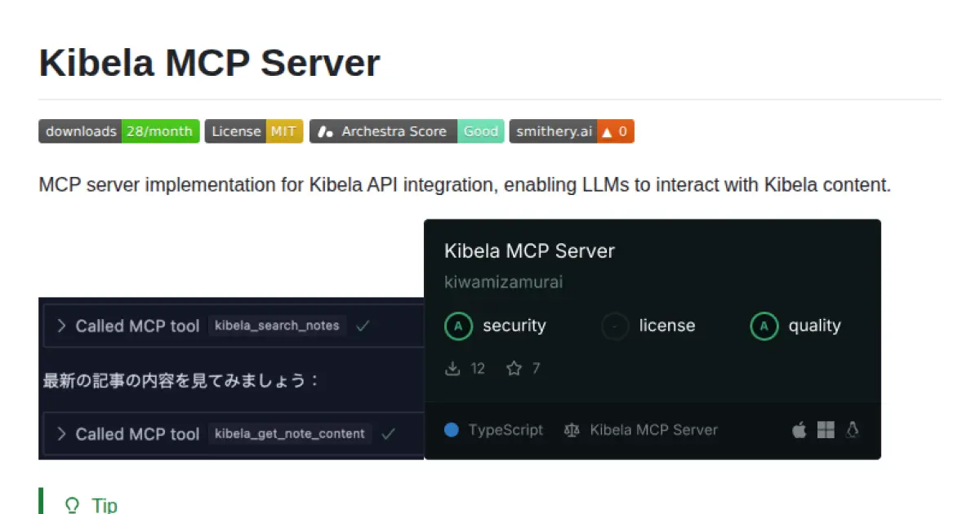The image size is (980, 514).
Task: Click the download count icon showing 12
Action: [453, 368]
